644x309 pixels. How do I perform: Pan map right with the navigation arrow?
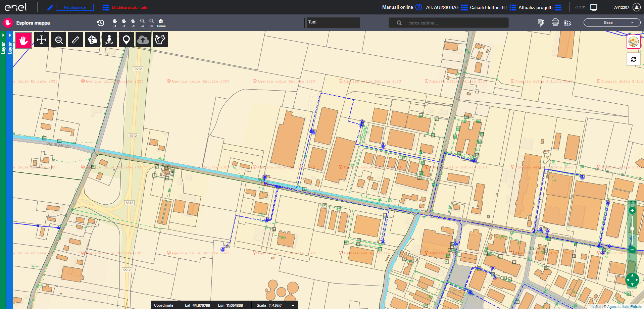(637, 280)
